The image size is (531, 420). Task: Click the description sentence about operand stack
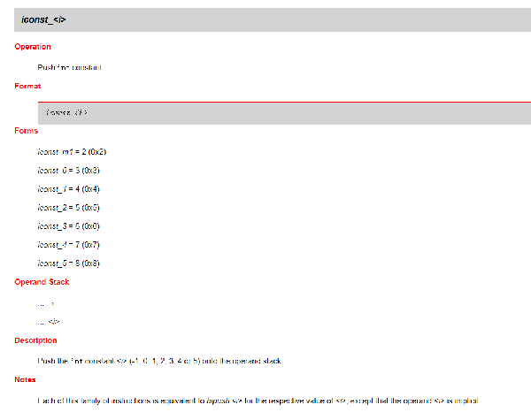click(159, 361)
